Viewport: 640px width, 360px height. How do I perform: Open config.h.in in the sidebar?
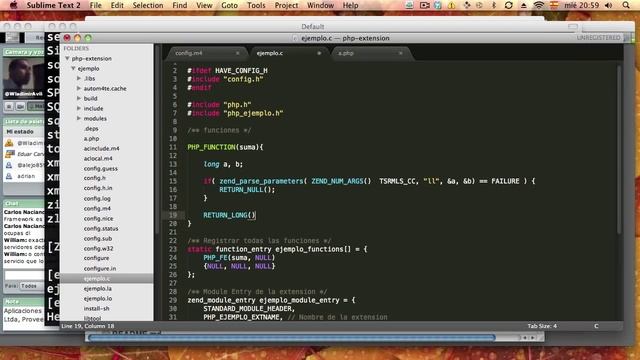click(98, 188)
